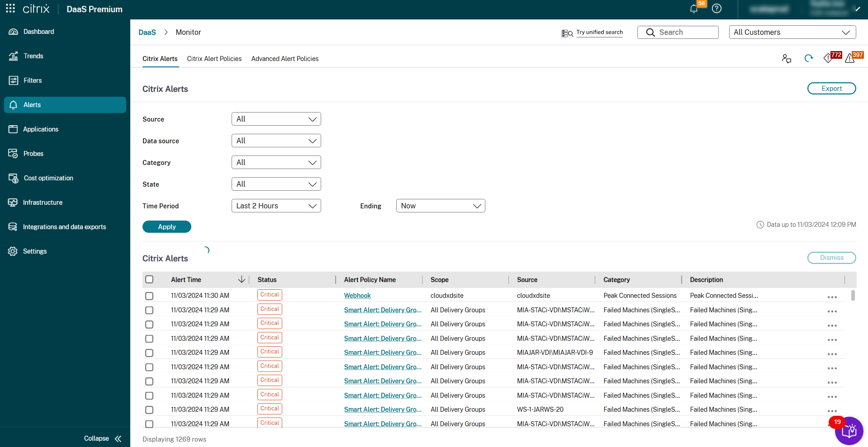Open the Category filter dropdown
This screenshot has width=868, height=447.
276,162
